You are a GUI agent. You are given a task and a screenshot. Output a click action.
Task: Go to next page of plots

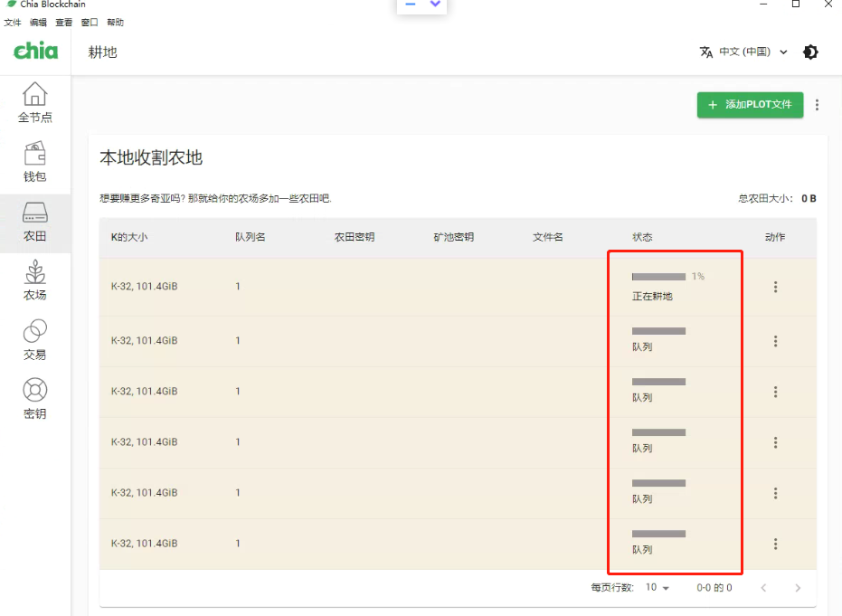coord(798,588)
